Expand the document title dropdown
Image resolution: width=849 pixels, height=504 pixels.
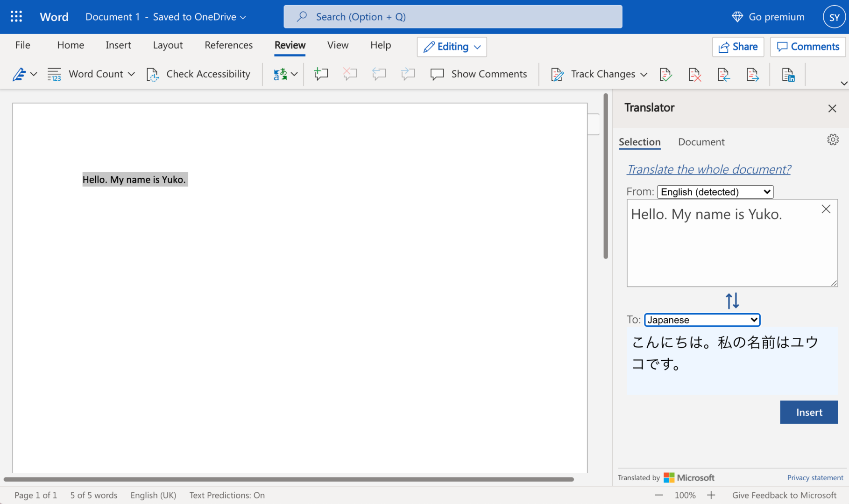(243, 17)
